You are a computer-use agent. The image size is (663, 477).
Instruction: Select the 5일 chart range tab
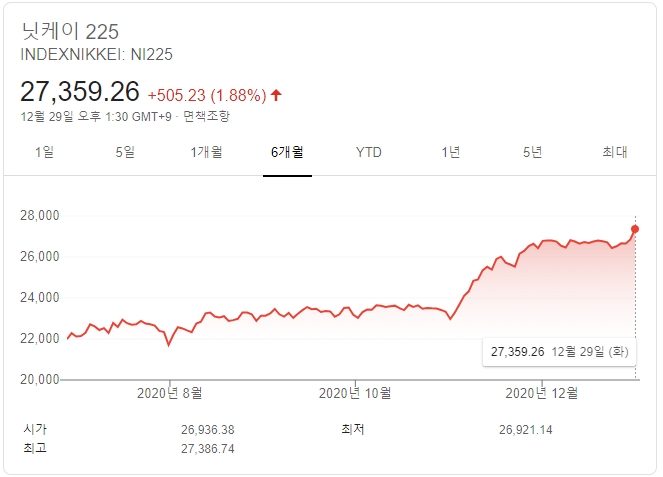tap(125, 152)
